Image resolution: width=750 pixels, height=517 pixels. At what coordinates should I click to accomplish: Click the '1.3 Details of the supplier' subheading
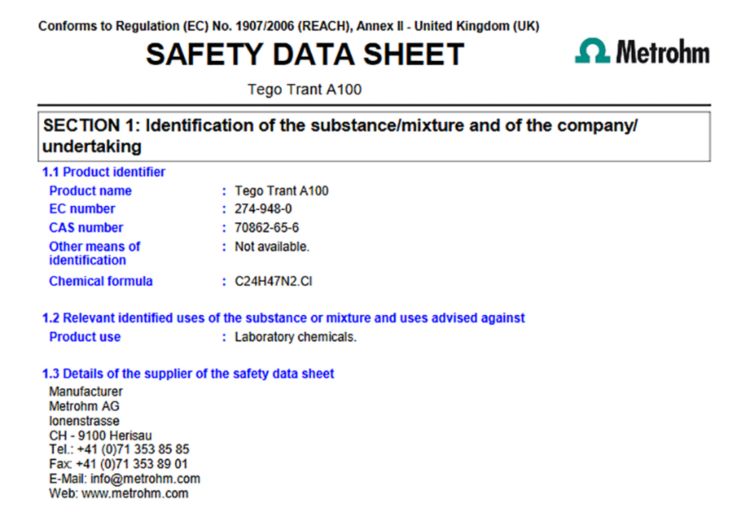[x=188, y=373]
